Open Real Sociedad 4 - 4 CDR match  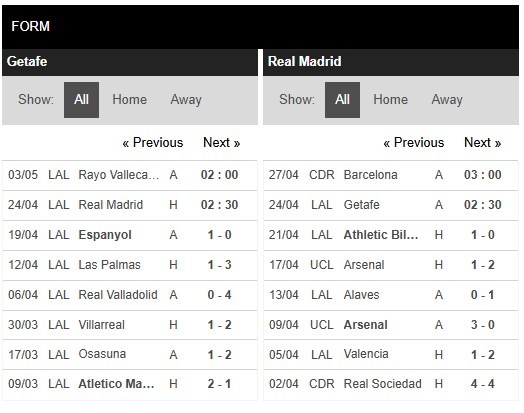point(391,384)
